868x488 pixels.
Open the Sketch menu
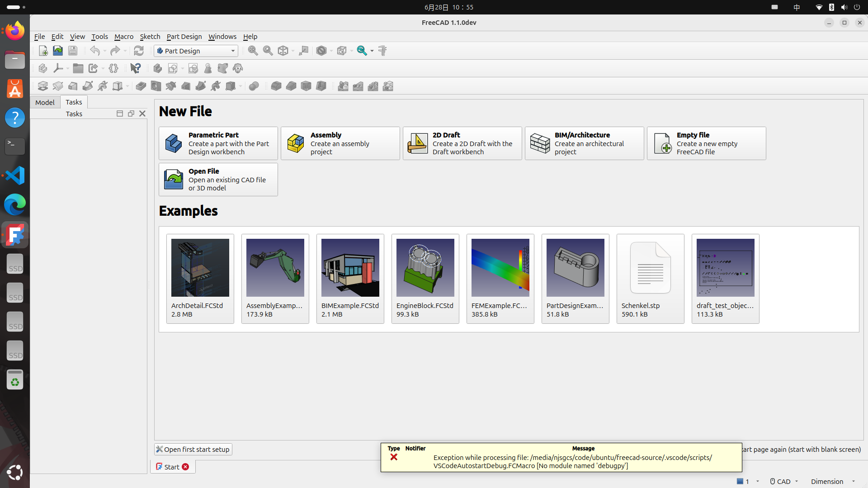(150, 37)
